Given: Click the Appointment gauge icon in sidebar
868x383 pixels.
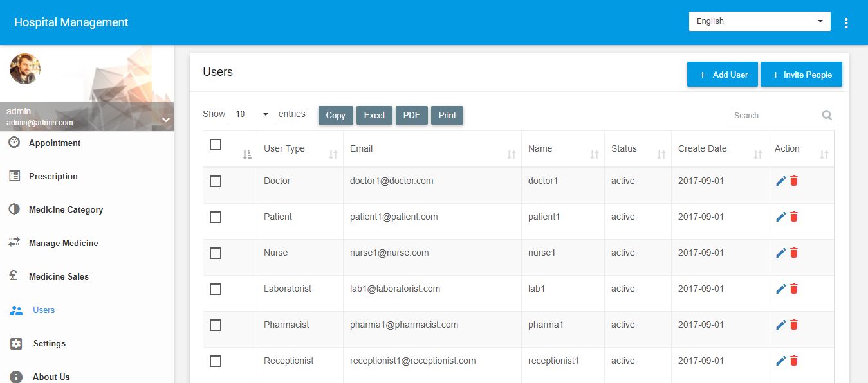Looking at the screenshot, I should (14, 143).
